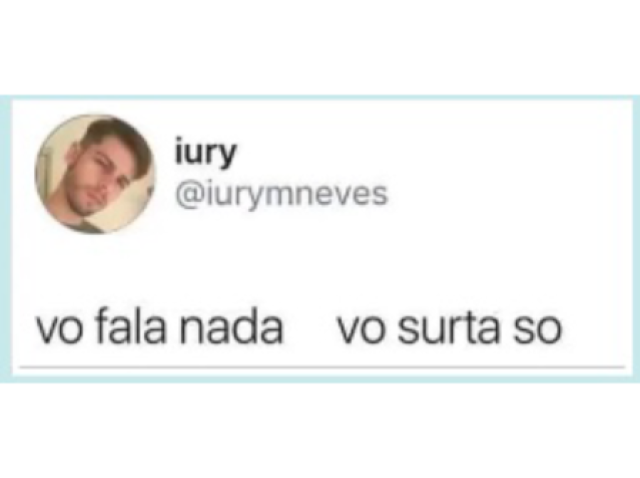Viewport: 640px width, 478px height.
Task: Click the blank white area above tweet card
Action: [320, 47]
